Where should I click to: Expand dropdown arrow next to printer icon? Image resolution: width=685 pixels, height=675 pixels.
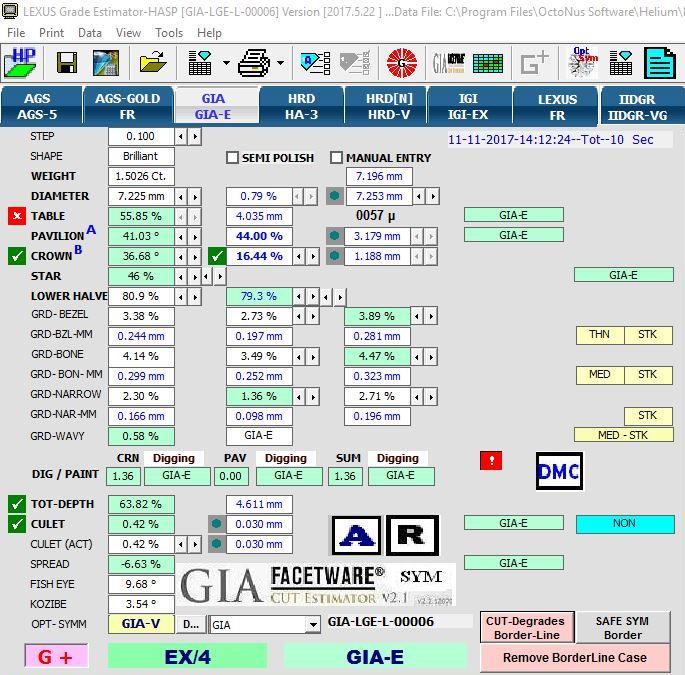point(280,63)
